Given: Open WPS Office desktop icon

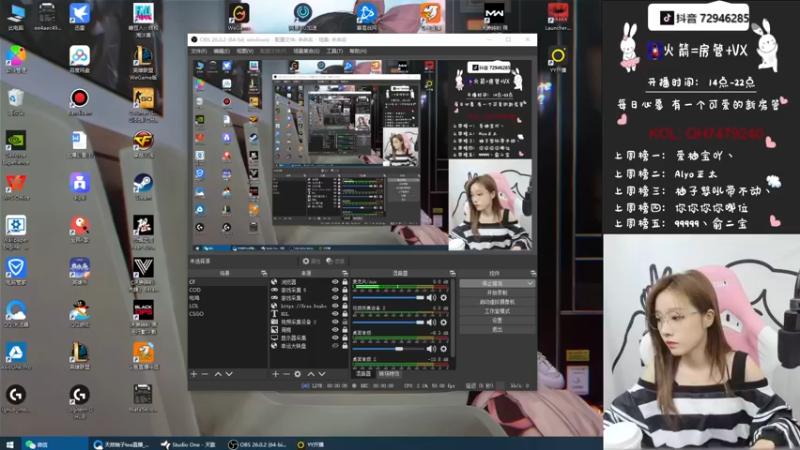Looking at the screenshot, I should 16,187.
